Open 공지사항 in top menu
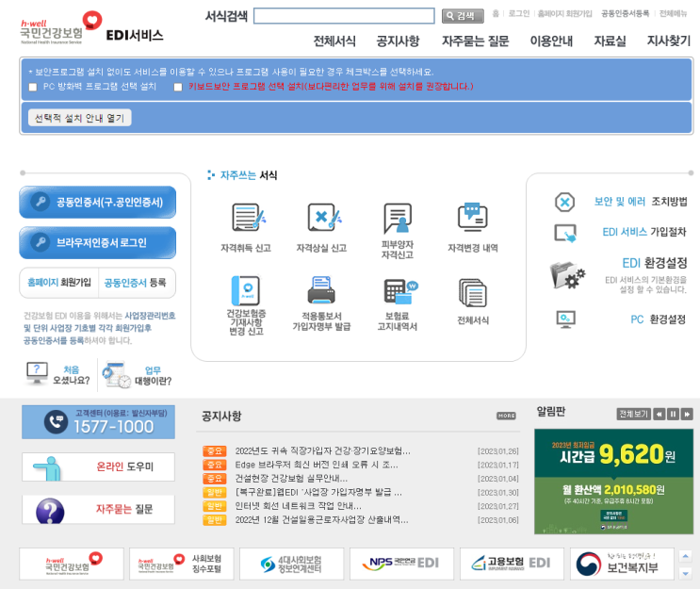This screenshot has width=700, height=589. (x=398, y=41)
